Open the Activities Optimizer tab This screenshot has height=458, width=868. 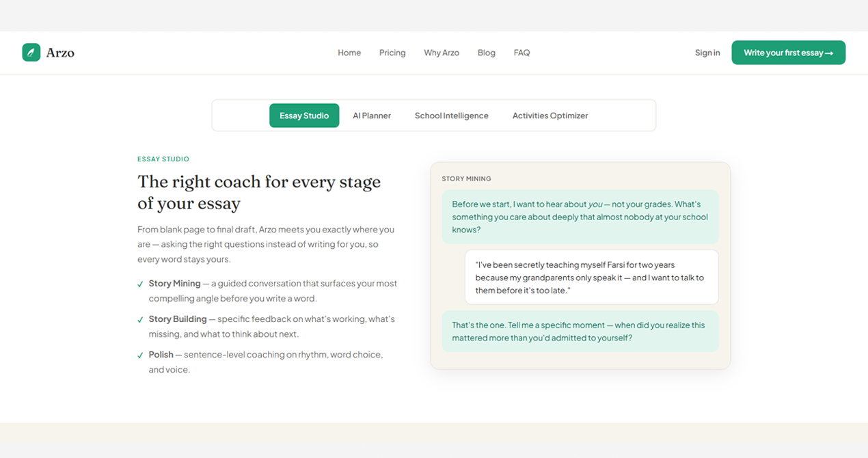[550, 116]
